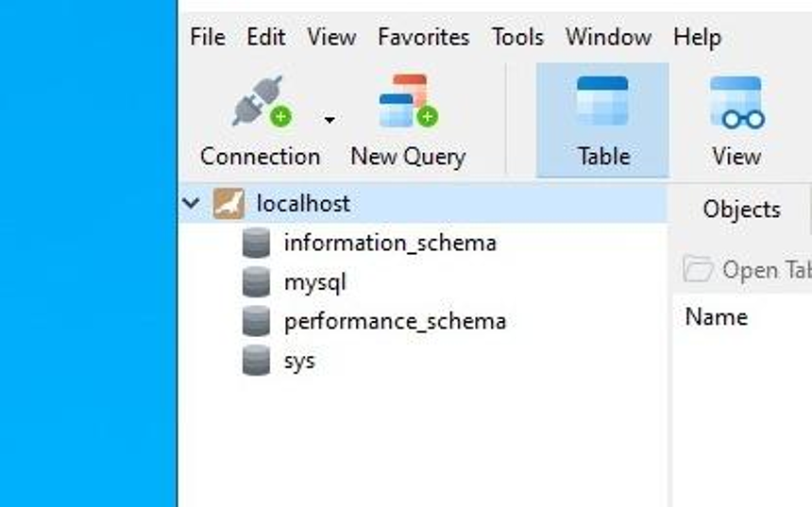Open the Tools menu
Screen dimensions: 812x507
tap(517, 38)
